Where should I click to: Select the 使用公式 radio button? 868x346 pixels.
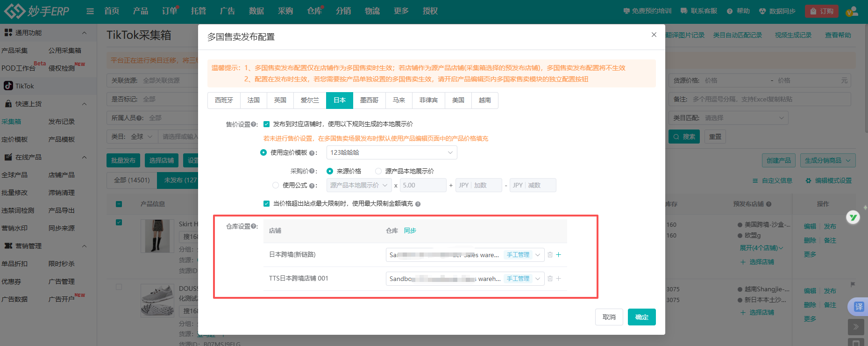point(276,185)
